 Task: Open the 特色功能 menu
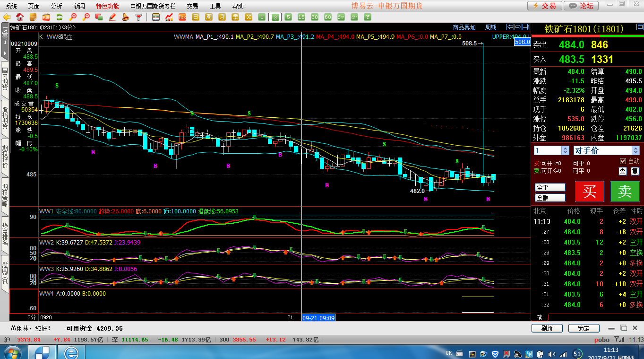107,6
